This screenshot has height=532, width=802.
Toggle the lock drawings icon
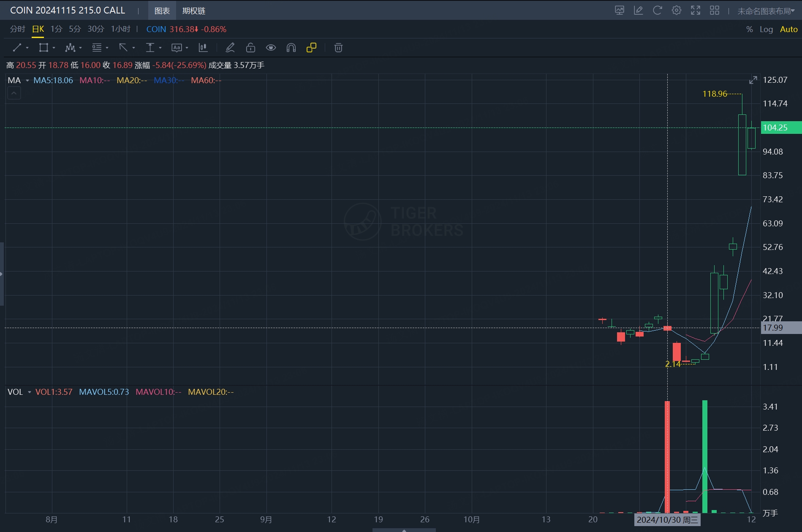click(x=250, y=48)
